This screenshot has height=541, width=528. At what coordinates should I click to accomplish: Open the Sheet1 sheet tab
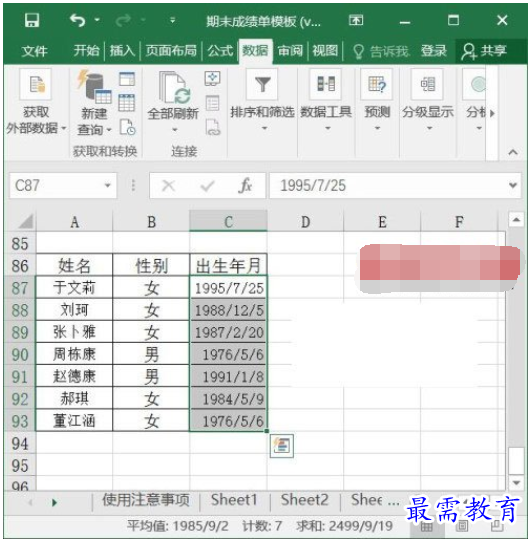point(234,500)
